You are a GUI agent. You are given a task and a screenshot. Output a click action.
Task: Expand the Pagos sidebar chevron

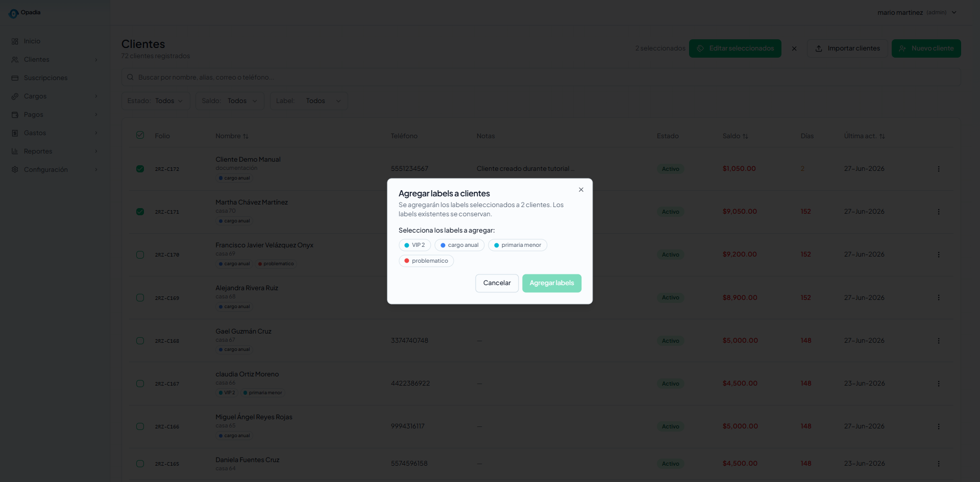click(96, 115)
